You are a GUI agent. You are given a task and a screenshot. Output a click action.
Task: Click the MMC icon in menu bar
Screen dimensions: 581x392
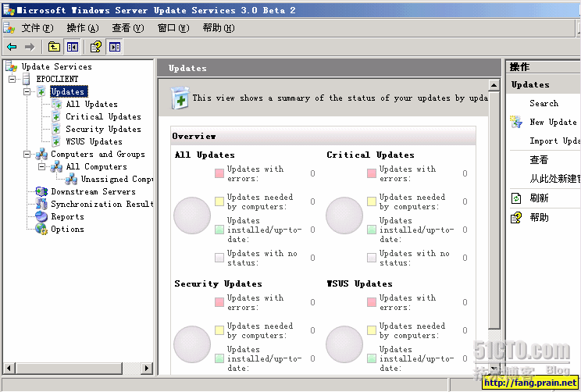[x=9, y=28]
